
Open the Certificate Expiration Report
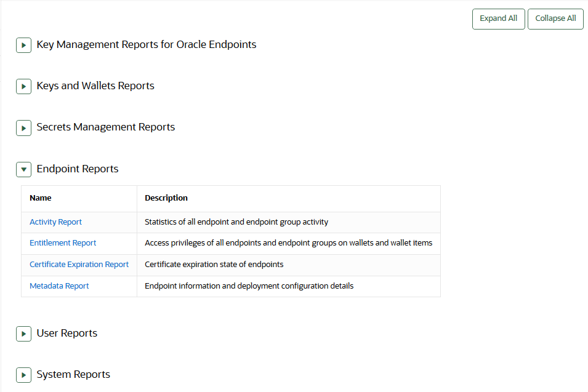[x=79, y=264]
